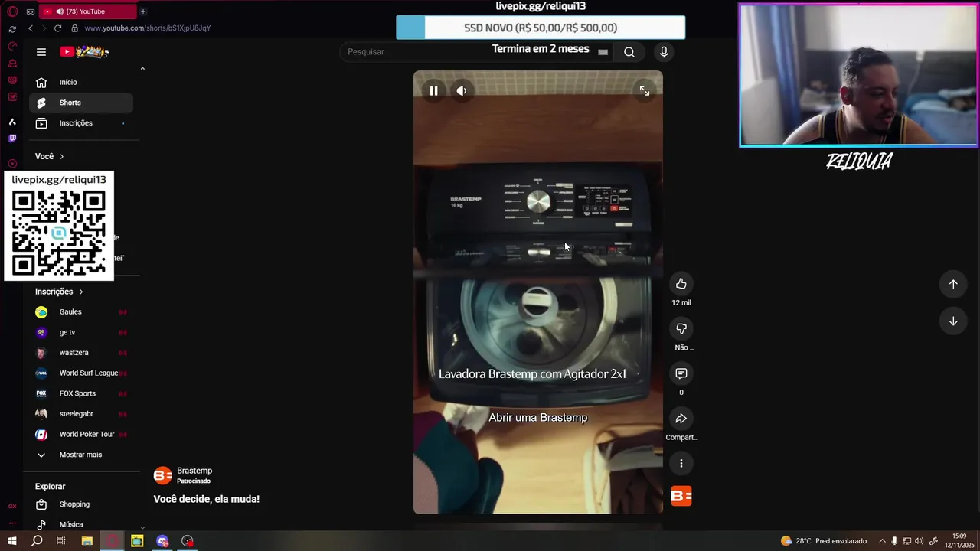The width and height of the screenshot is (980, 551).
Task: Open steelegabr channel
Action: click(81, 414)
